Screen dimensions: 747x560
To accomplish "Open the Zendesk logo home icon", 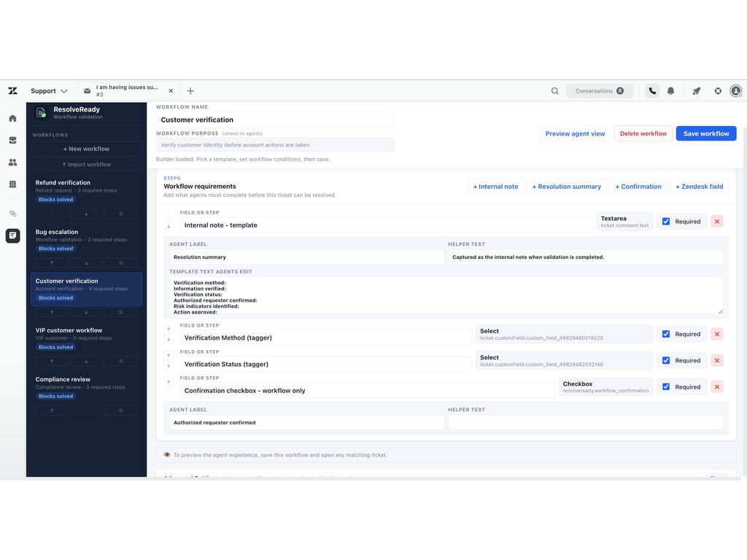I will pos(13,91).
